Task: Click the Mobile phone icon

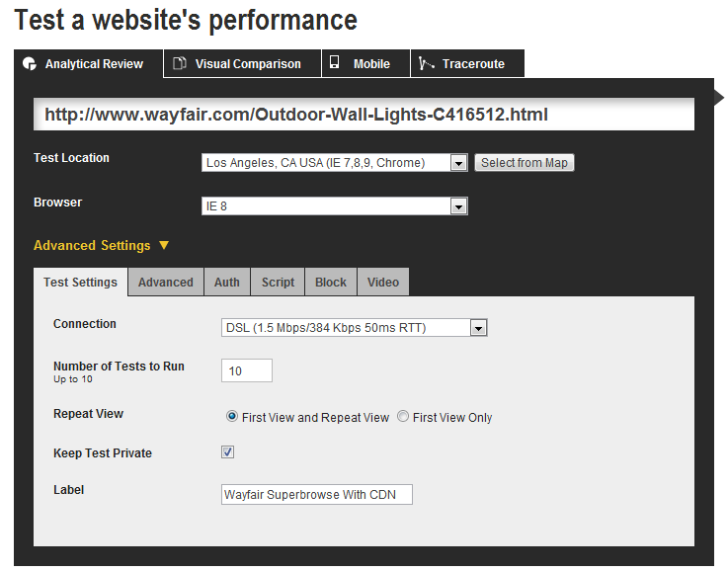Action: click(334, 62)
